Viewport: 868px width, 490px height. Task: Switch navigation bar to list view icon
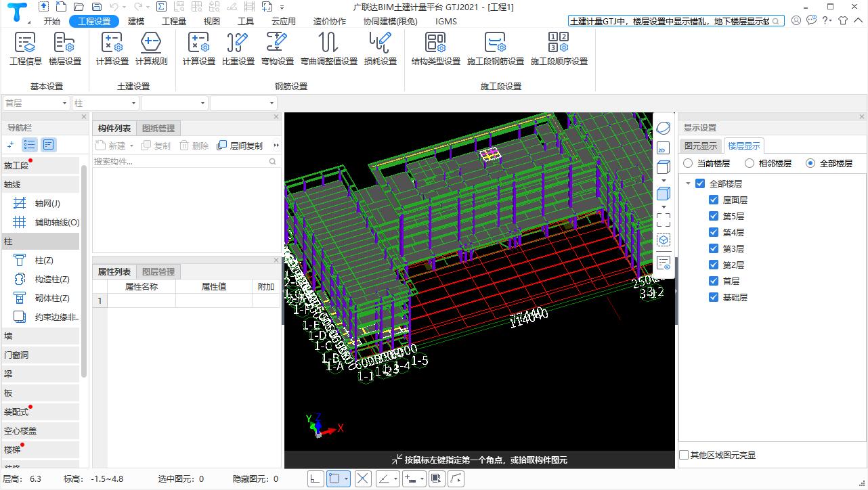[x=30, y=144]
